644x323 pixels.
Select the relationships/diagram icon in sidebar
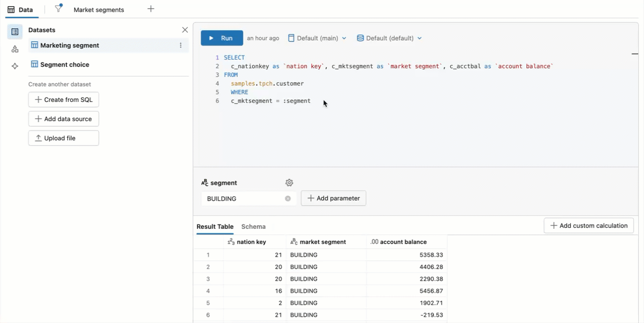click(x=14, y=49)
